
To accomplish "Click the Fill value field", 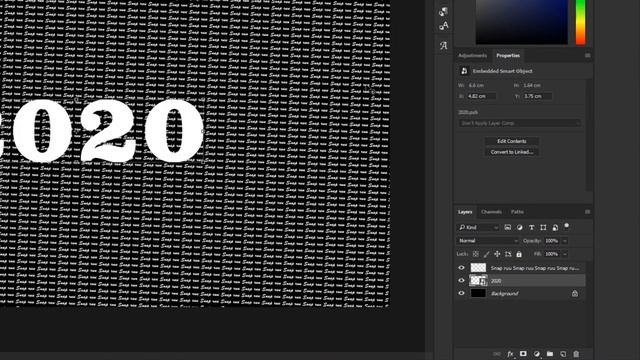I will click(552, 254).
